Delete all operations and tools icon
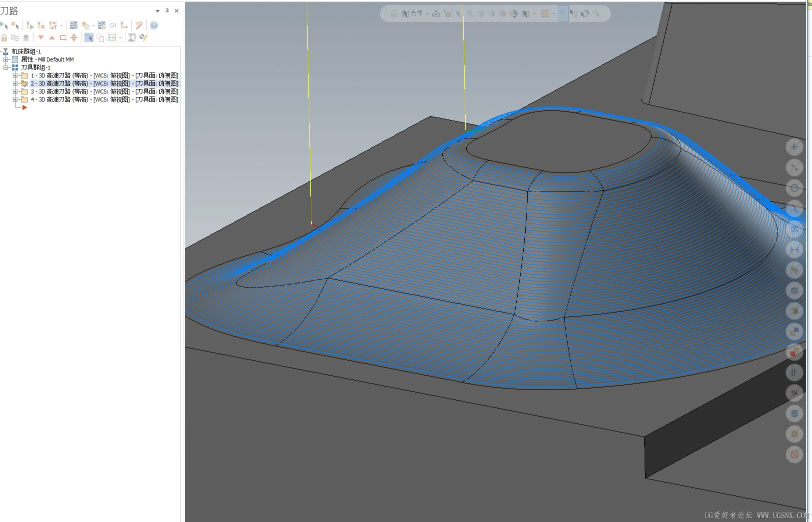Image resolution: width=812 pixels, height=522 pixels. [139, 25]
